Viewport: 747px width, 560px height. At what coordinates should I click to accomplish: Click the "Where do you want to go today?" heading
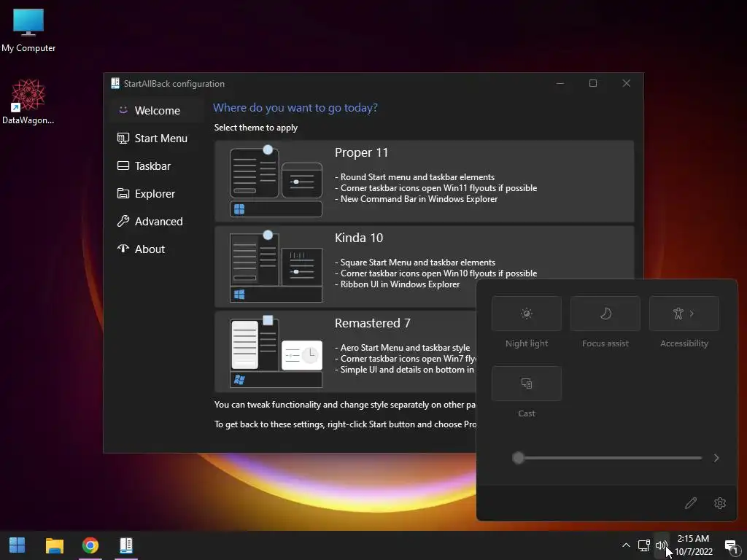pyautogui.click(x=295, y=108)
